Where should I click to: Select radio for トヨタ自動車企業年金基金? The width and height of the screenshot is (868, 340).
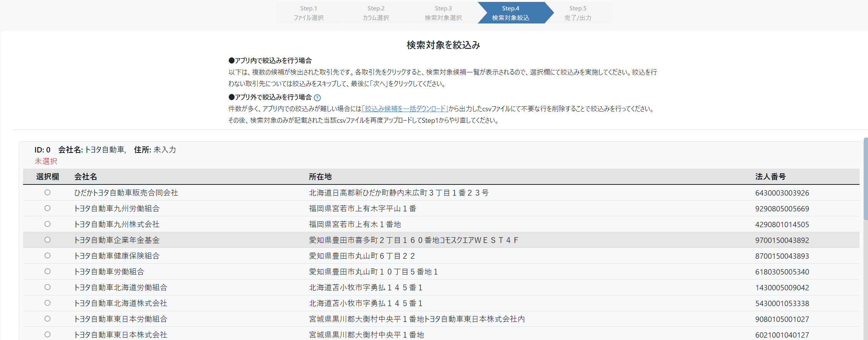(47, 240)
